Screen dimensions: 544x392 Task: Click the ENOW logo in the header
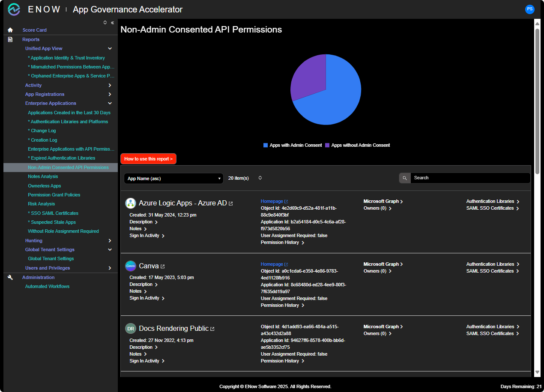tap(14, 9)
